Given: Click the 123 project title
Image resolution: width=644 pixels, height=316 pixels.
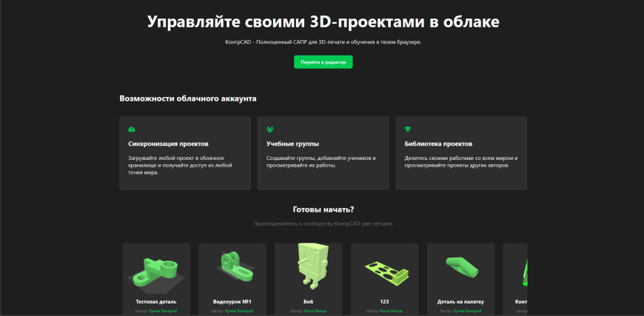Looking at the screenshot, I should (x=385, y=302).
